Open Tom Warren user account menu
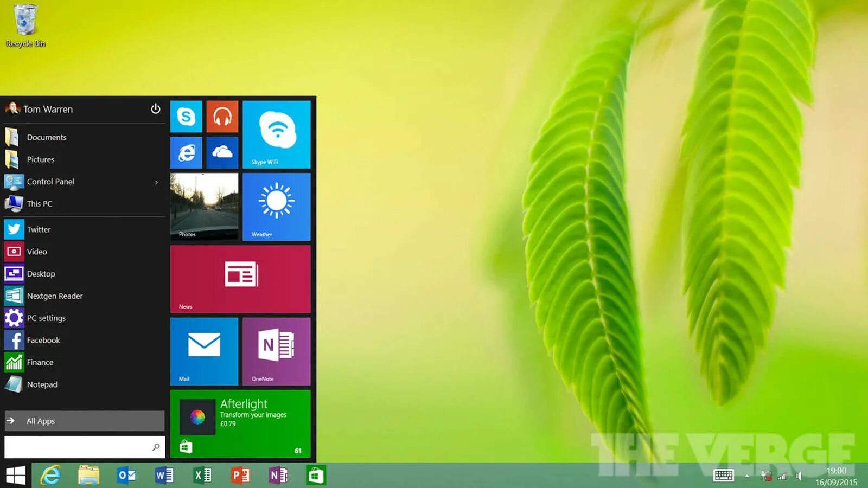The height and width of the screenshot is (488, 868). point(39,109)
